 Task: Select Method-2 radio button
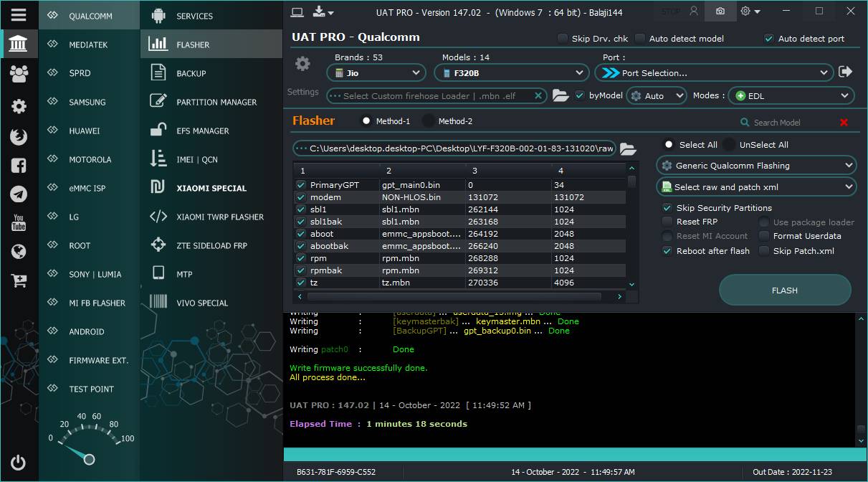coord(429,121)
